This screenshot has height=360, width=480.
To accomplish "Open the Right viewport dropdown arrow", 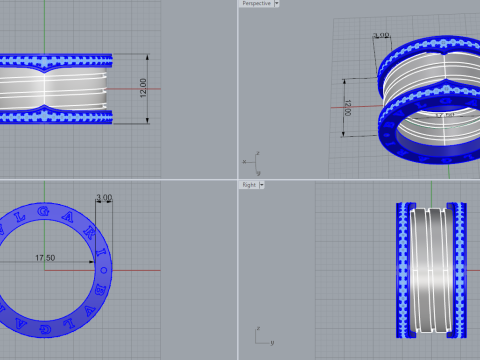I will [x=262, y=185].
